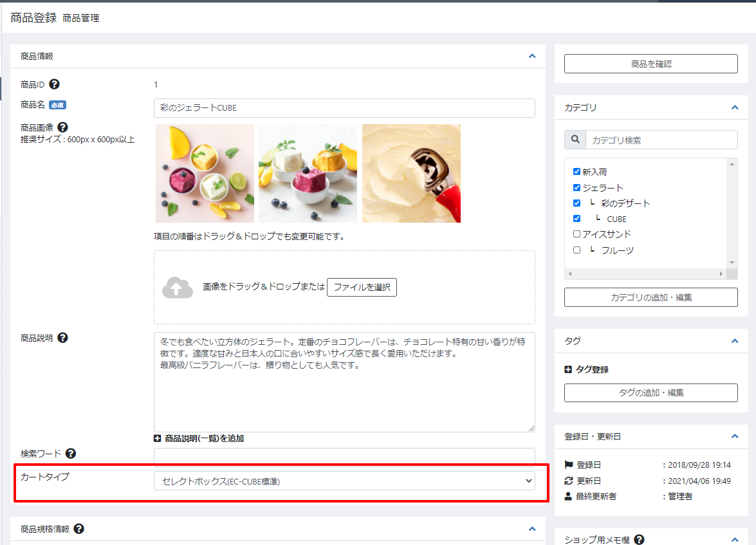
Task: Collapse the ショップ用メモ欄 panel
Action: (x=735, y=540)
